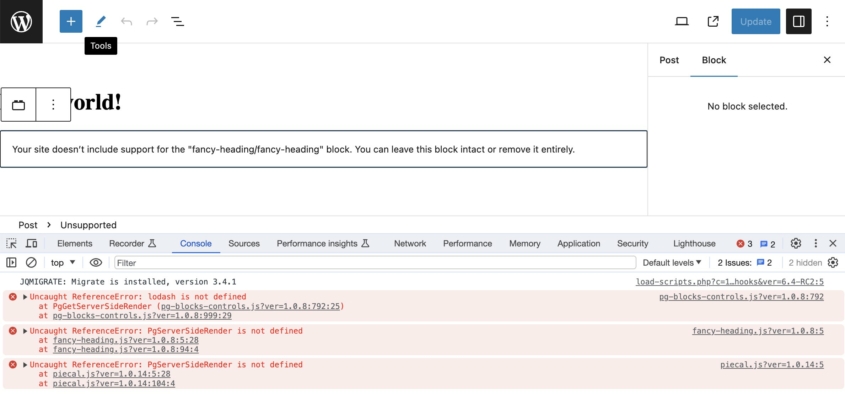The height and width of the screenshot is (394, 845).
Task: Click the laptop preview icon
Action: tap(682, 22)
